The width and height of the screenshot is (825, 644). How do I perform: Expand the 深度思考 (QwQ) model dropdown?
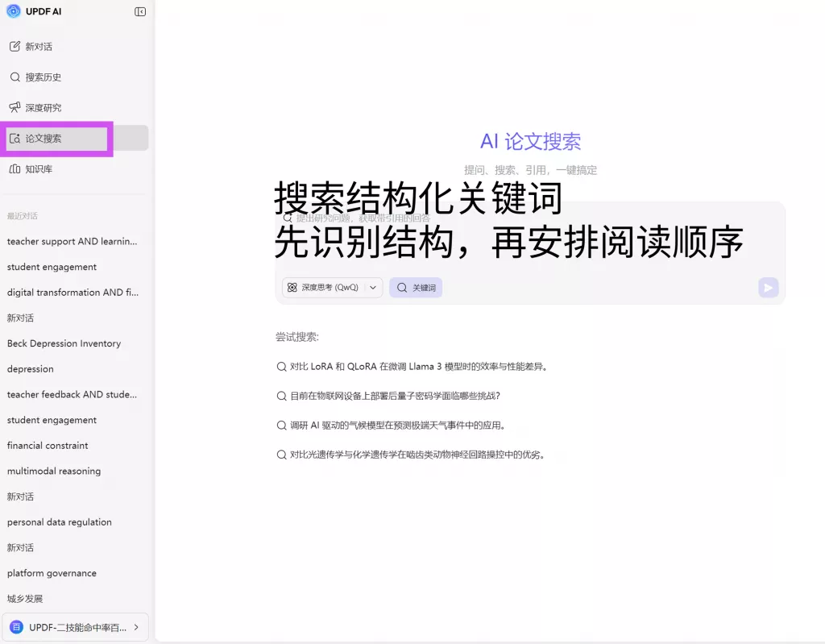click(x=373, y=287)
